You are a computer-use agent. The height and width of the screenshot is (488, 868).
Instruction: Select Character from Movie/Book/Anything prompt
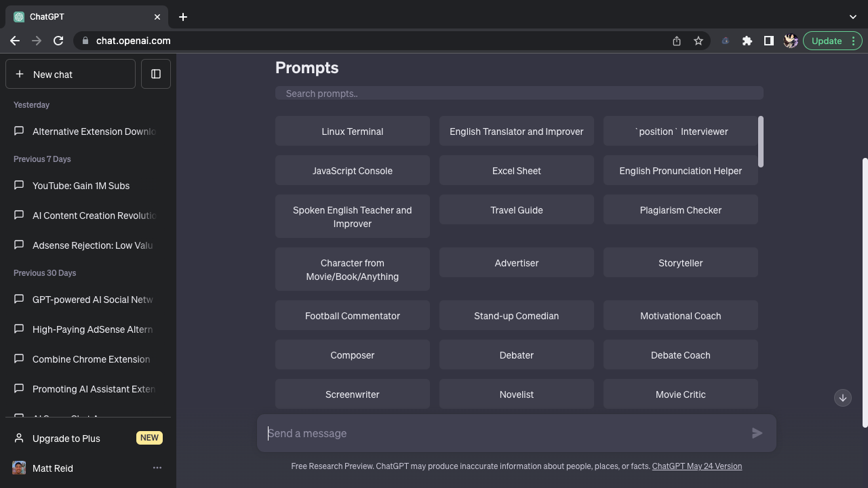353,269
